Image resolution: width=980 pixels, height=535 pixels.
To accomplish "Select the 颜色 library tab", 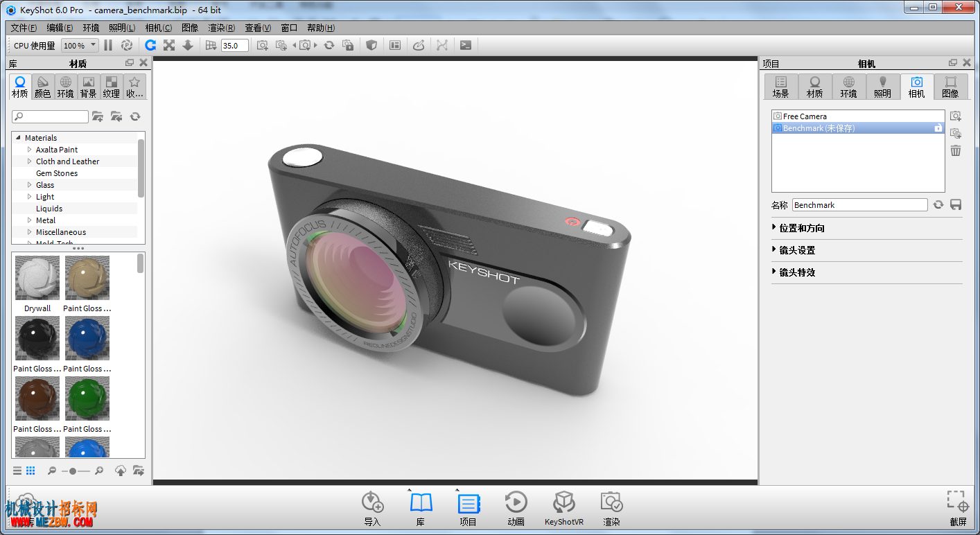I will (x=43, y=87).
